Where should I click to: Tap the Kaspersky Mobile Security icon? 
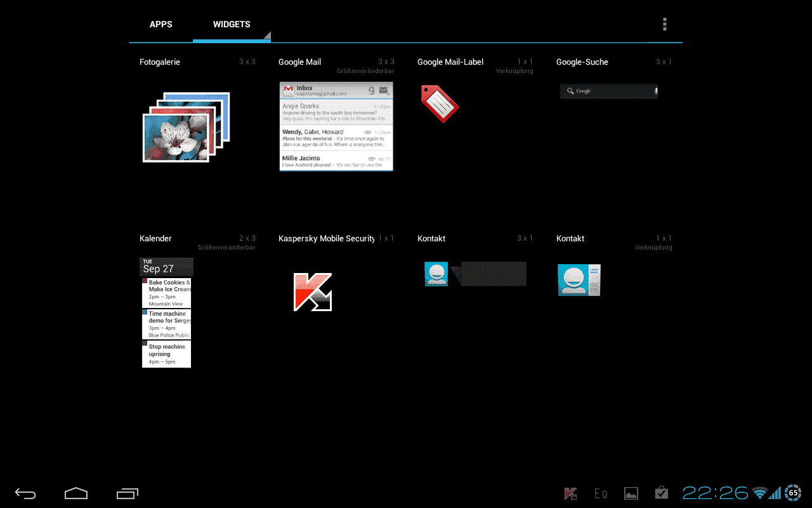(x=313, y=292)
